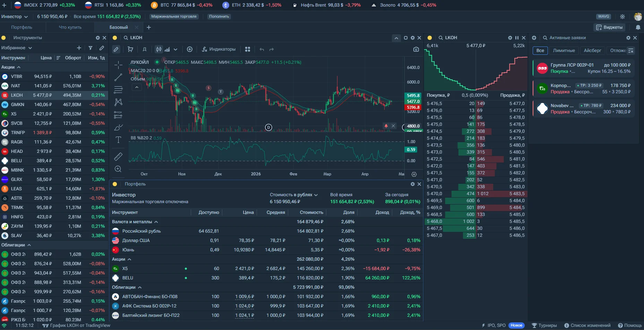Redo the chart action
644x330 pixels.
[x=272, y=49]
